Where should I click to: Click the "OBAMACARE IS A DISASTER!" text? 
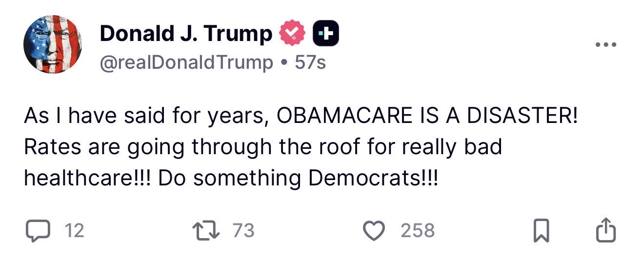(x=427, y=118)
